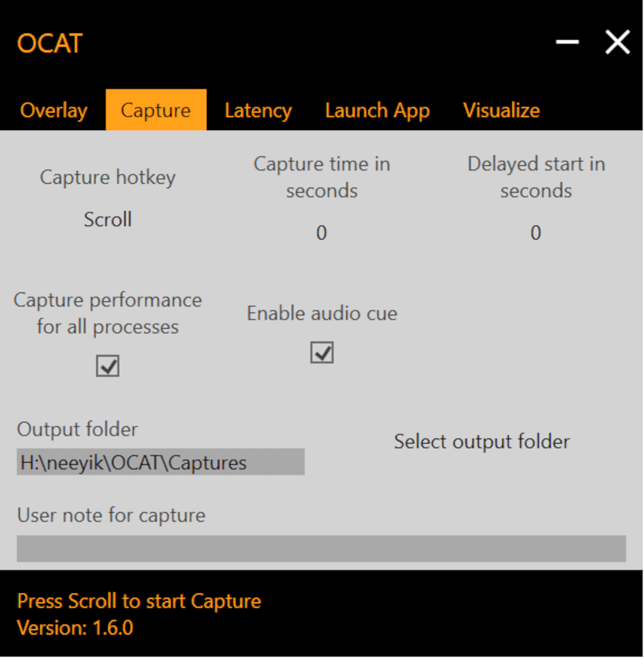Click the Capture hotkey label
The width and height of the screenshot is (644, 658).
107,177
